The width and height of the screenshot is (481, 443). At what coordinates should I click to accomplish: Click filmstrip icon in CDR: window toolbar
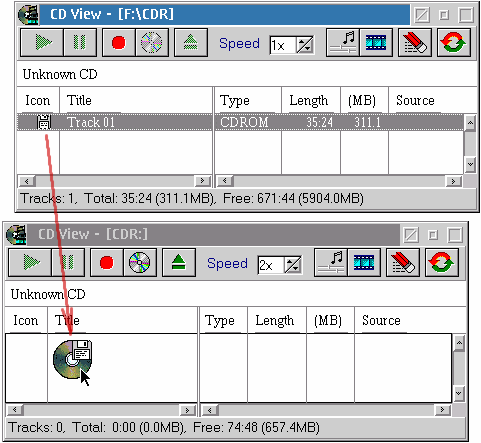click(364, 263)
